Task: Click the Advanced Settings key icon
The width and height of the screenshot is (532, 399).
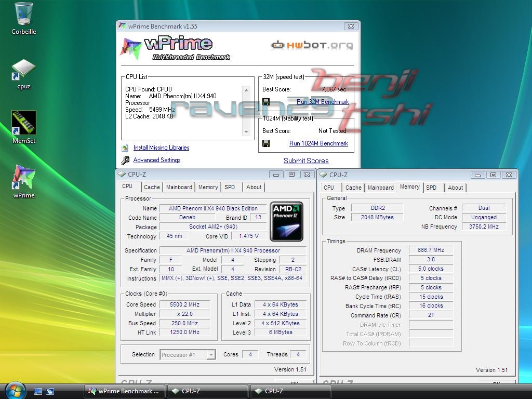Action: (x=125, y=160)
